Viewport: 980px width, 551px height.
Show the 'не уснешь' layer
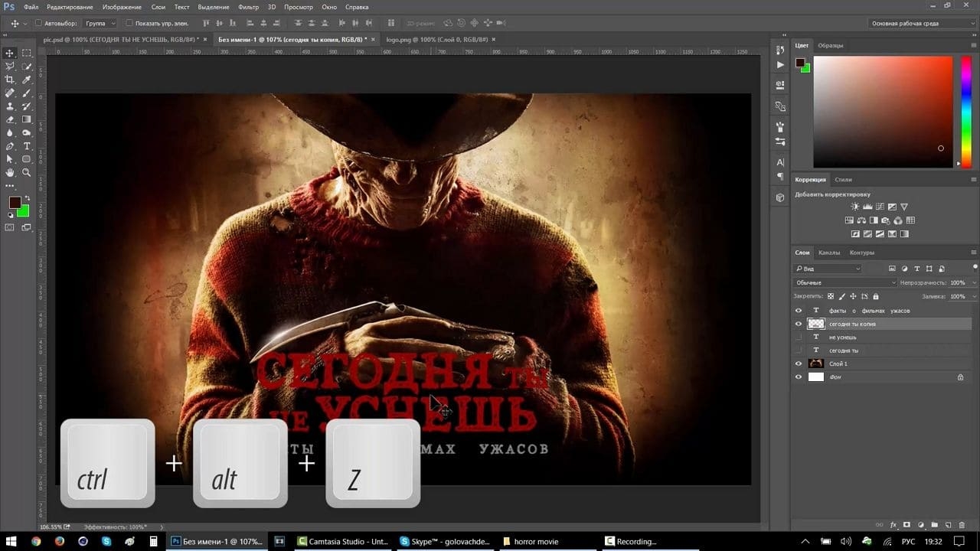coord(799,337)
